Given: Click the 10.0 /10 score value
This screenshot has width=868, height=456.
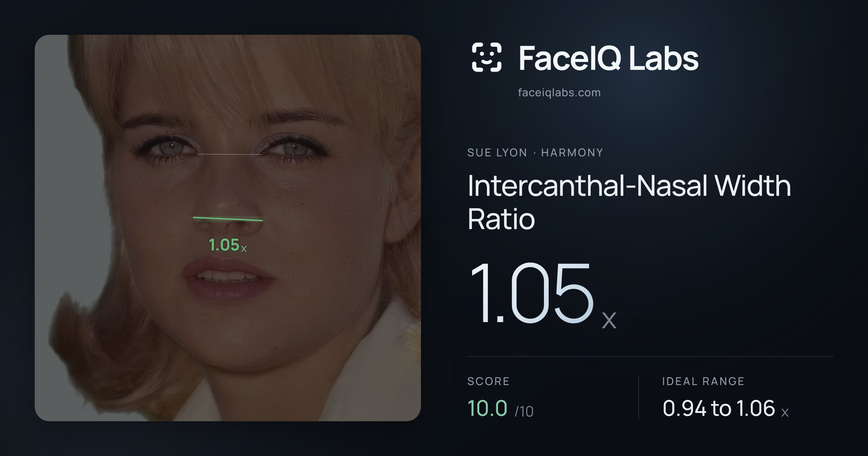Looking at the screenshot, I should tap(501, 409).
